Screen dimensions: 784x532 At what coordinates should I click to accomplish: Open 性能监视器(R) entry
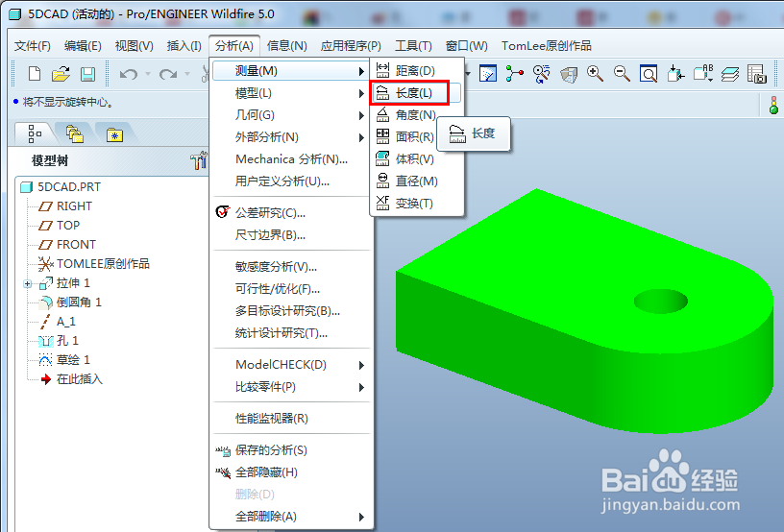291,418
